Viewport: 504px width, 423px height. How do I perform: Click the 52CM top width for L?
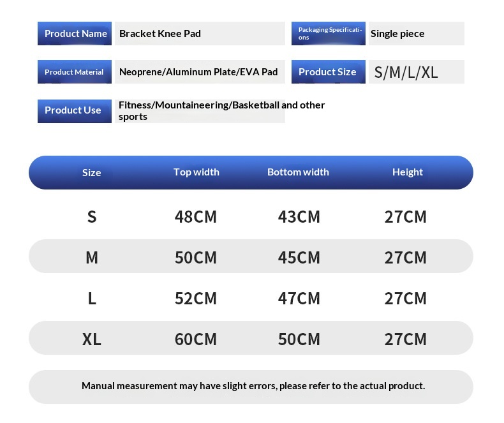196,299
